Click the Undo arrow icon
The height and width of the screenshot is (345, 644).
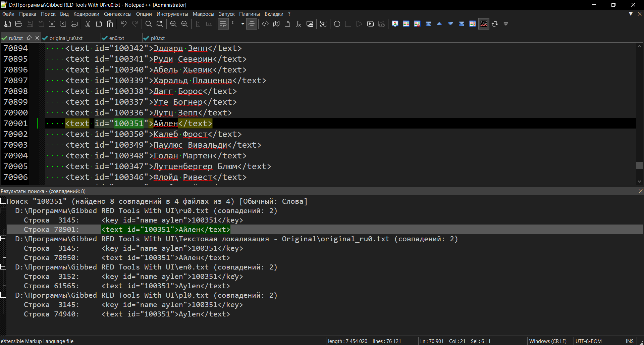[124, 24]
